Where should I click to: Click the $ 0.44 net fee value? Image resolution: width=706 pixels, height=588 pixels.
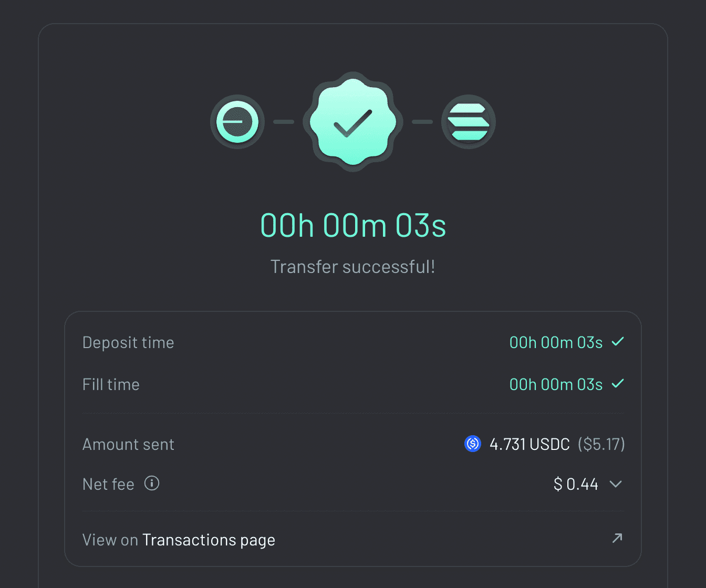click(576, 484)
